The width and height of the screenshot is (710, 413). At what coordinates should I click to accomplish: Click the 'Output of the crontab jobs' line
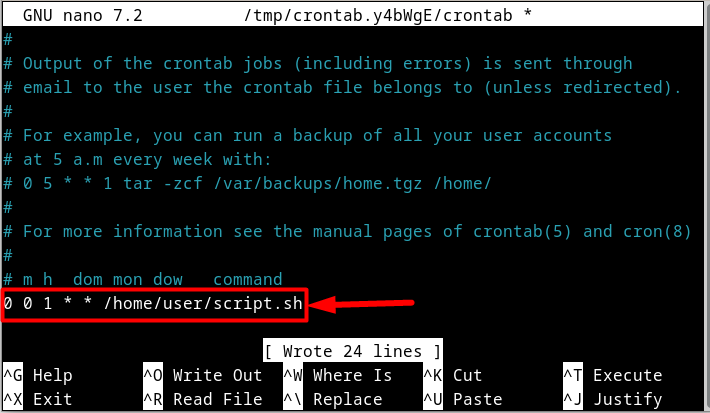pos(318,63)
